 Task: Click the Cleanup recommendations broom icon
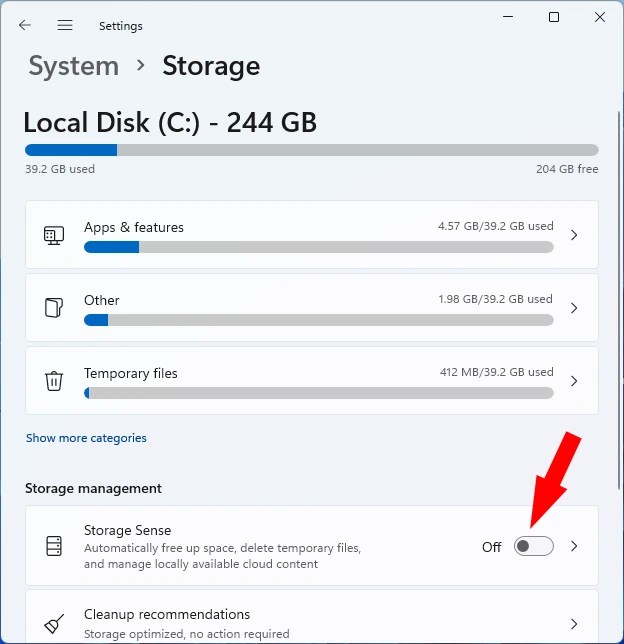click(54, 622)
